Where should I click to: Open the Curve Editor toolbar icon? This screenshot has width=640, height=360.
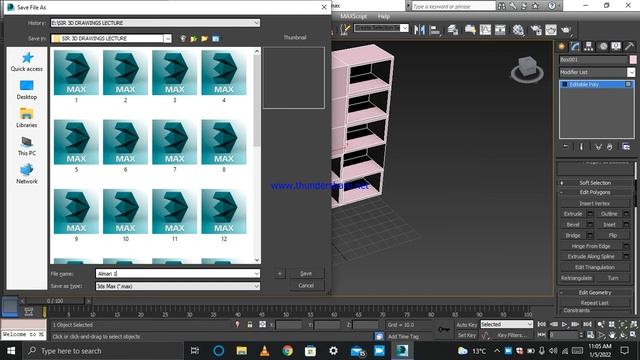click(x=485, y=30)
